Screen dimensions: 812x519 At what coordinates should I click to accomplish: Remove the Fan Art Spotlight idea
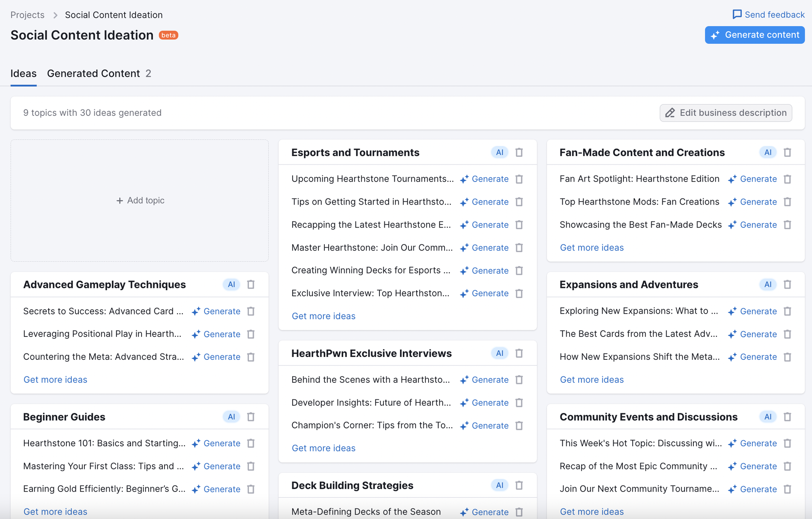point(787,179)
